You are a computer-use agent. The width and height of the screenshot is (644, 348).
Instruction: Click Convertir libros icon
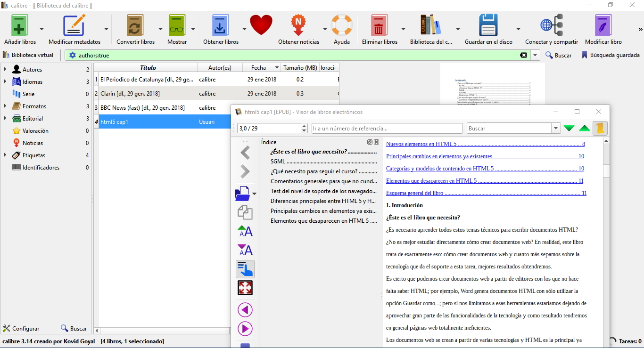click(x=135, y=25)
